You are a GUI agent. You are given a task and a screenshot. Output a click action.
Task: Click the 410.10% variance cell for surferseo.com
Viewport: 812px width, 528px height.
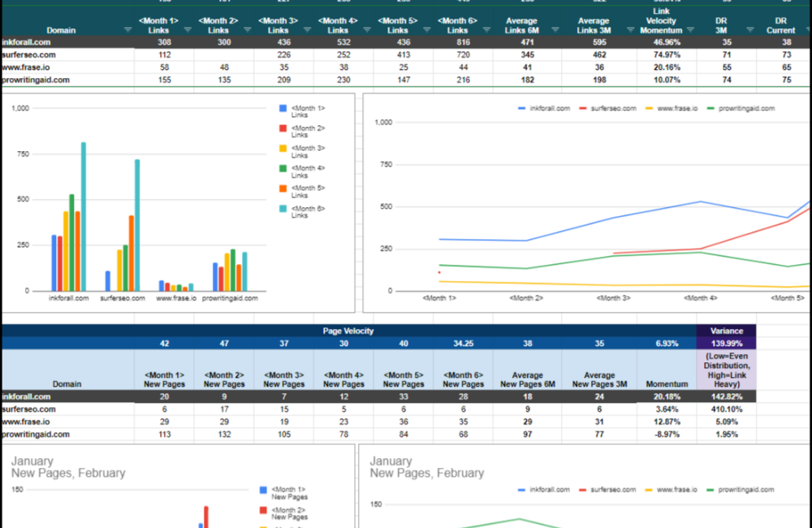(x=727, y=409)
